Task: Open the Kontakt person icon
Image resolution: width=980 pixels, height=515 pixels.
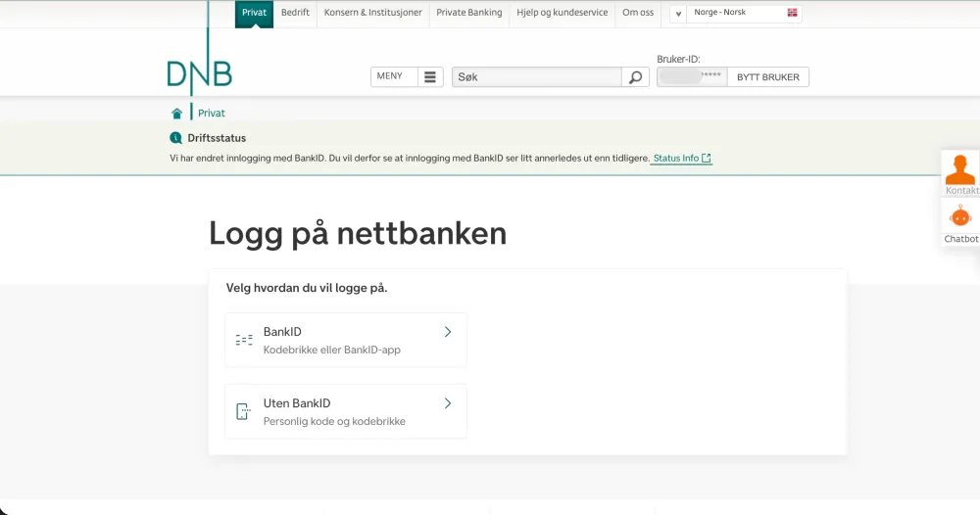Action: point(960,170)
